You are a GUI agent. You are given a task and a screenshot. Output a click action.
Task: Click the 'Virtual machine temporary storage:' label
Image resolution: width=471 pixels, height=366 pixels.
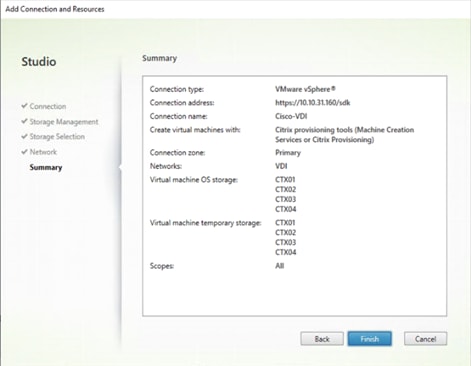click(205, 223)
